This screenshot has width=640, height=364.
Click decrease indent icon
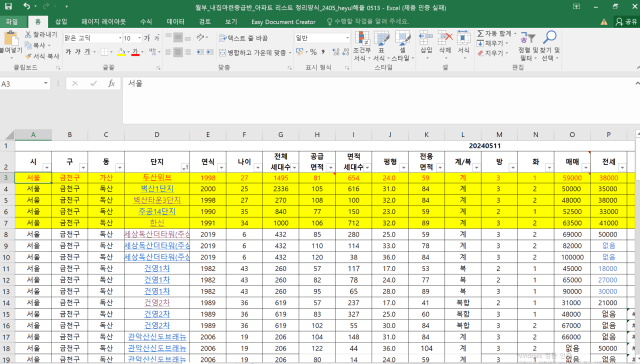click(x=200, y=52)
